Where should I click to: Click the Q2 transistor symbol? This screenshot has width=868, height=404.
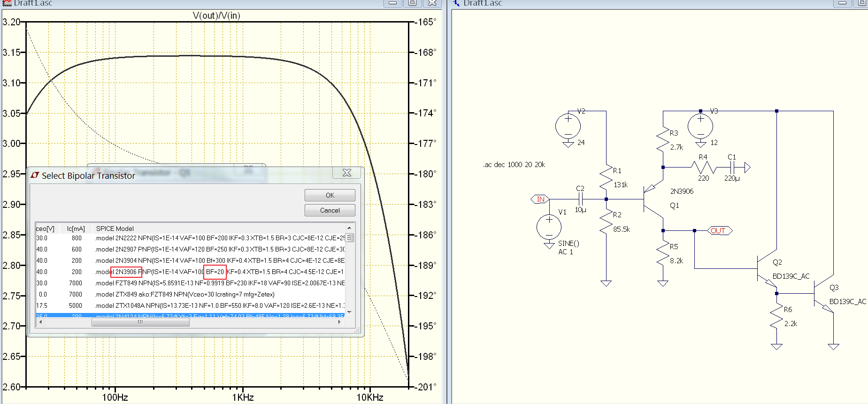(767, 269)
